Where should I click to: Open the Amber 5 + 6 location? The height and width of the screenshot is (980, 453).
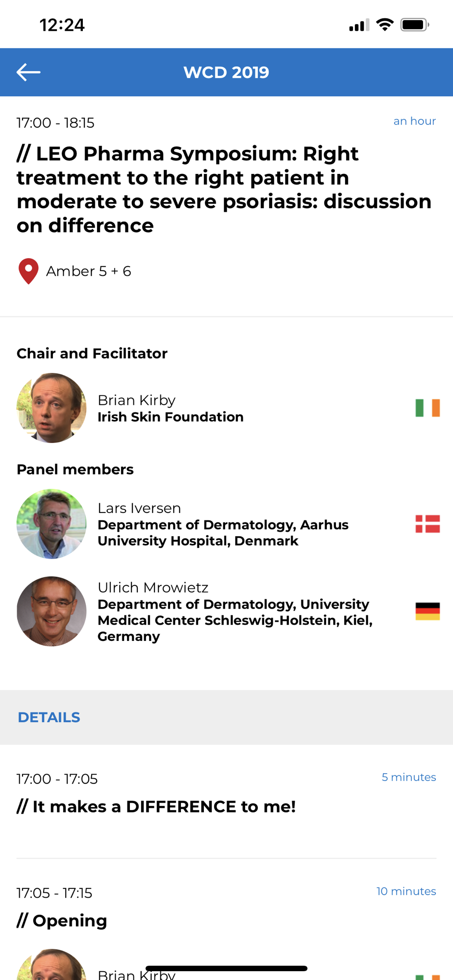pos(89,271)
